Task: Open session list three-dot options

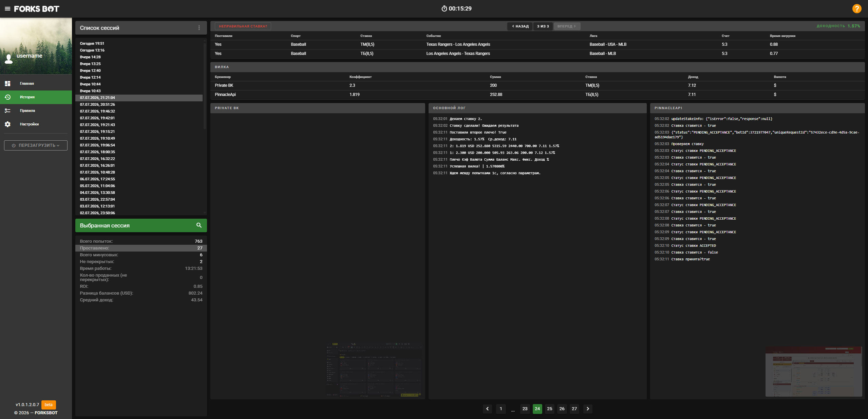Action: click(199, 28)
